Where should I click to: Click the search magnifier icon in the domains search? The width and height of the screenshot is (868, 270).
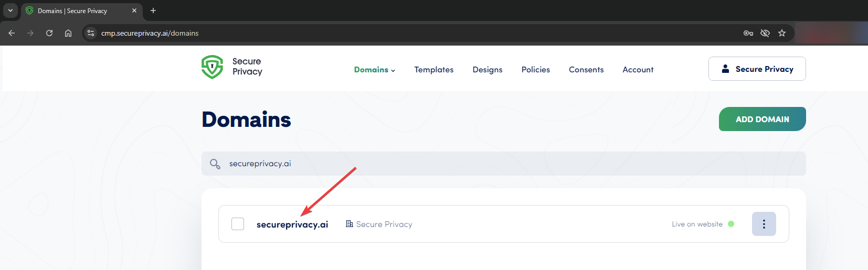[x=215, y=164]
